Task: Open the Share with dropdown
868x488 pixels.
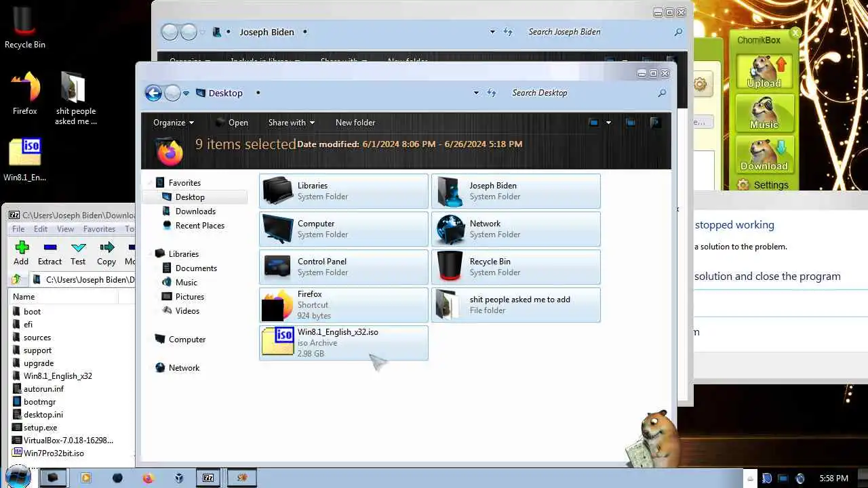Action: point(292,123)
